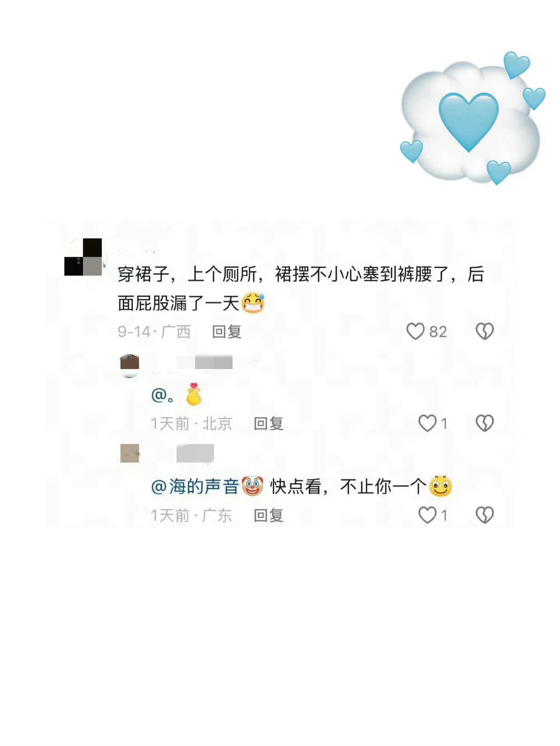Like the main comment with 82 likes
Screen dimensions: 560x746
tap(415, 331)
